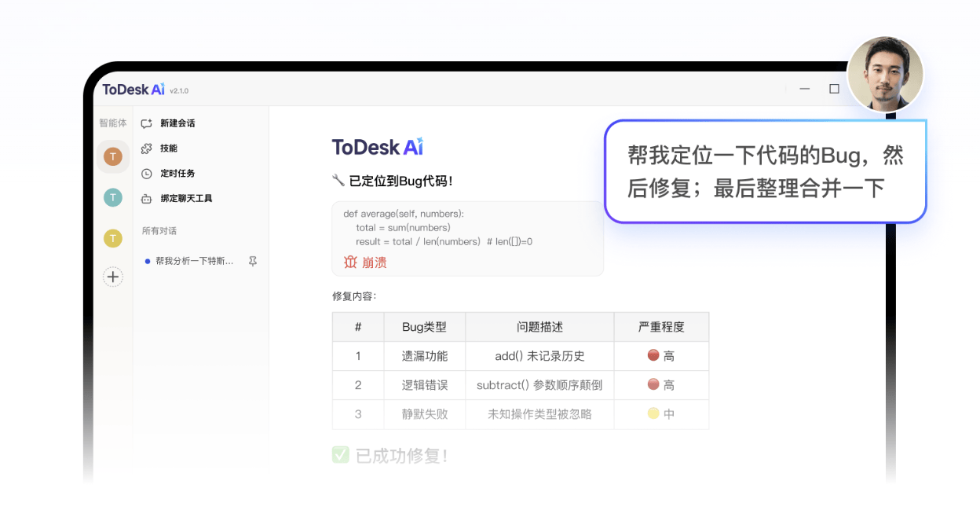
Task: Click the 遗漏功能 table cell
Action: [x=425, y=356]
